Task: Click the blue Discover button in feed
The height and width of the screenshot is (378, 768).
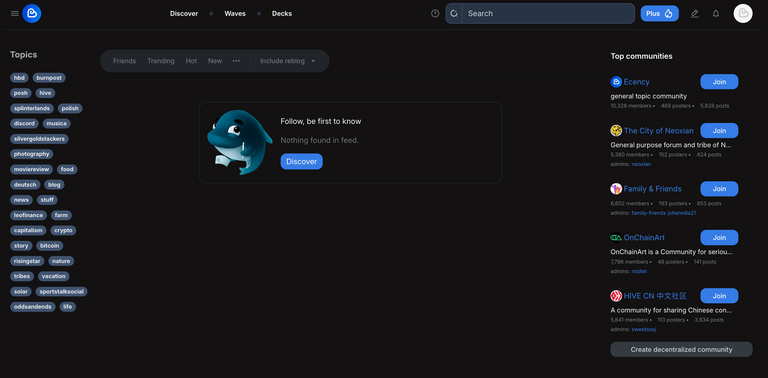Action: [x=301, y=162]
